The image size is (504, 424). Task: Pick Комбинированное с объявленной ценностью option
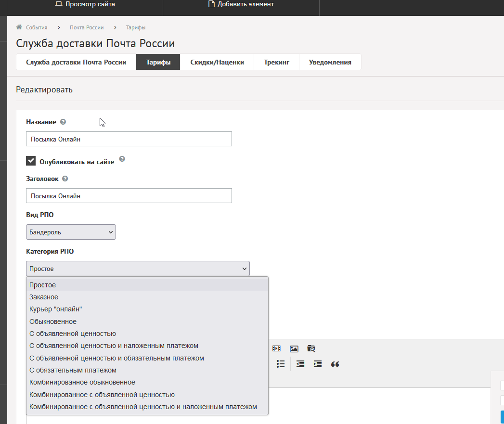pos(147,395)
